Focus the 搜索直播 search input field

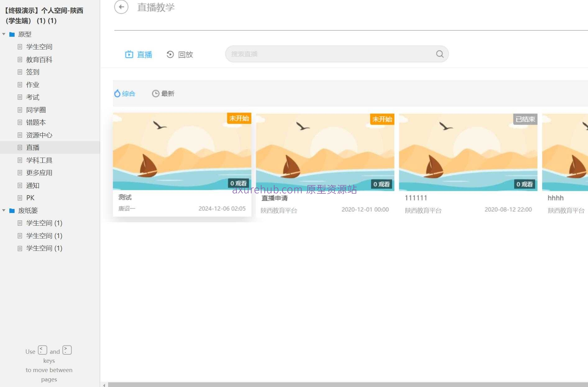(329, 54)
